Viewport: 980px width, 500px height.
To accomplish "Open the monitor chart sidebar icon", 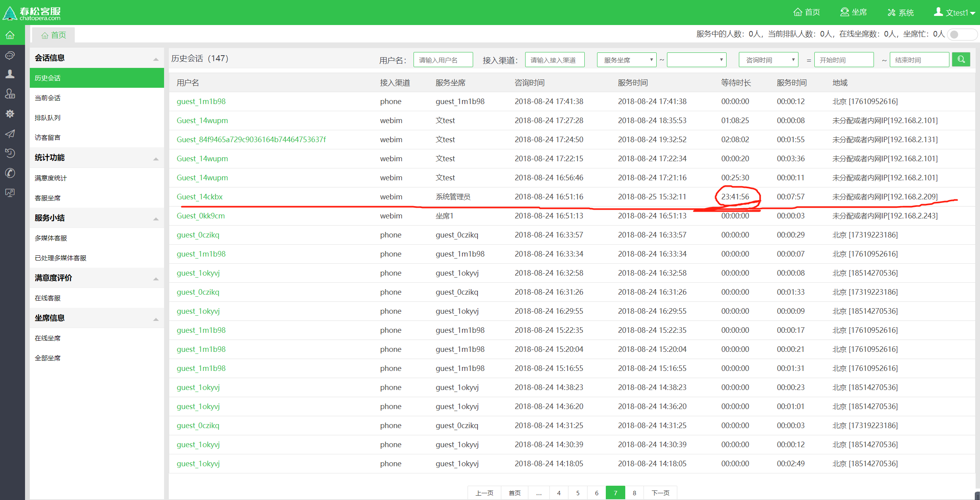I will pyautogui.click(x=10, y=193).
